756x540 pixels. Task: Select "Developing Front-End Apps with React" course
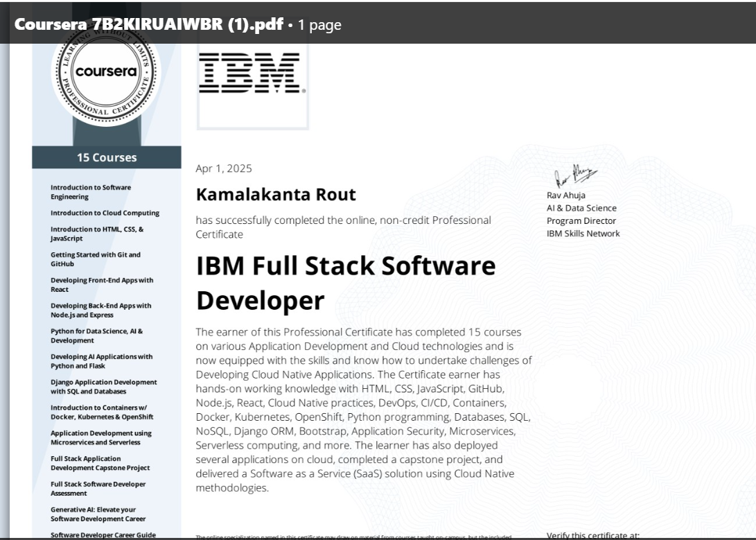click(101, 285)
